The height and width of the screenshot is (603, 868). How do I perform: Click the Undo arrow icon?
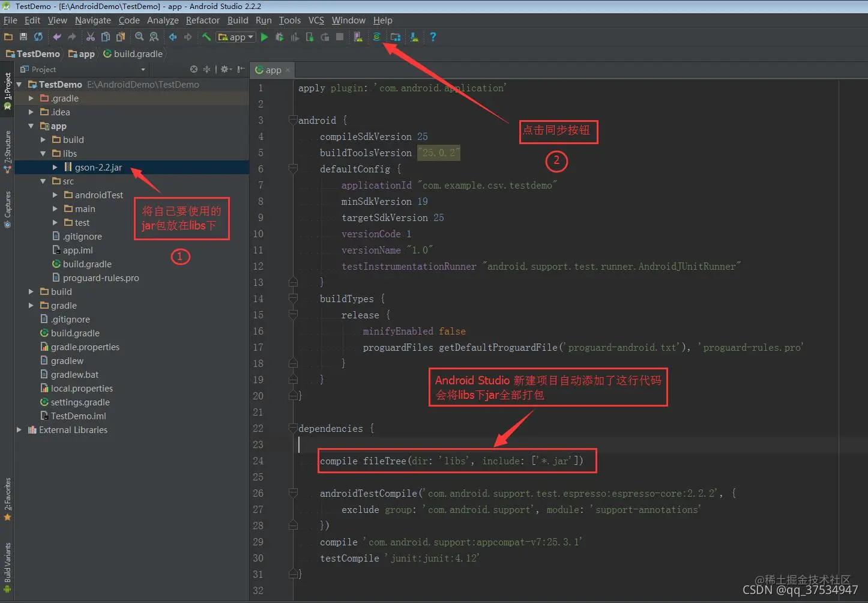click(57, 37)
